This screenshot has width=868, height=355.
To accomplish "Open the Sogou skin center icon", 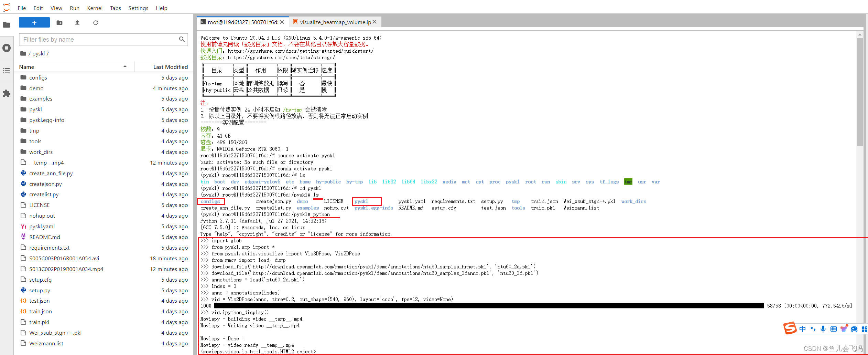I will point(844,329).
